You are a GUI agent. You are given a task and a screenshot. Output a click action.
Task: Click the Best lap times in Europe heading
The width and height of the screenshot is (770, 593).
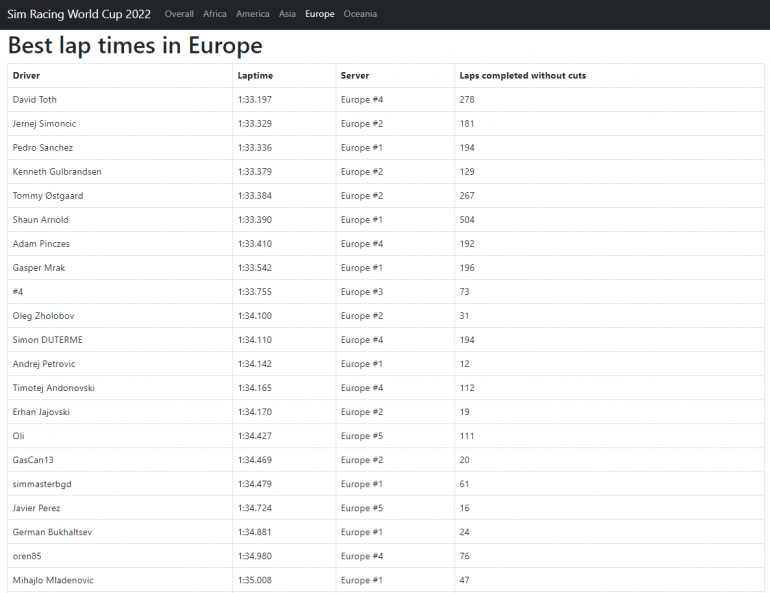coord(135,46)
